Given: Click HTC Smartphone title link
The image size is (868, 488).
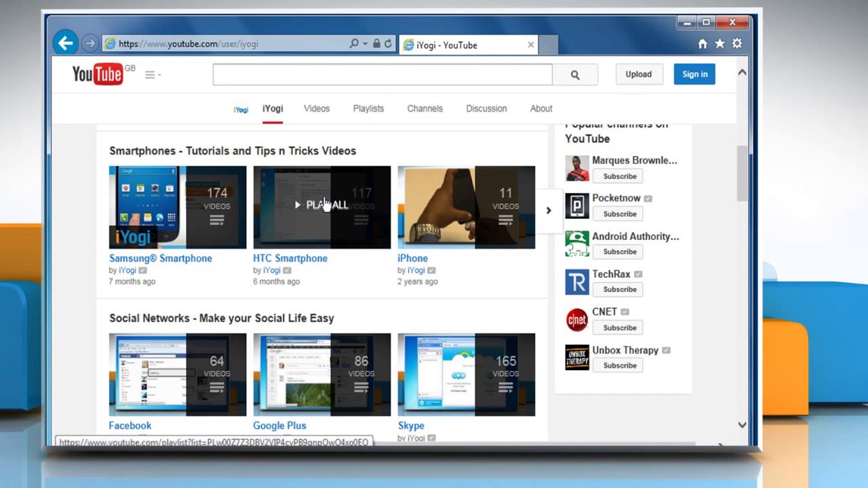Looking at the screenshot, I should [x=290, y=258].
